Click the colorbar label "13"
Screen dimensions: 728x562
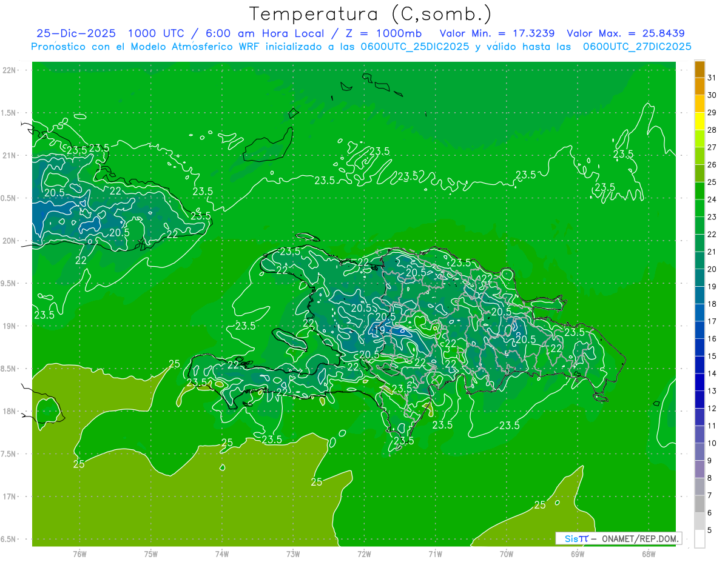pyautogui.click(x=712, y=391)
